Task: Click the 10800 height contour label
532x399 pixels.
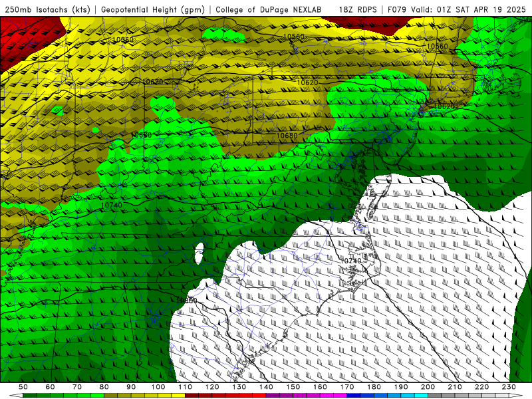Action: [187, 301]
